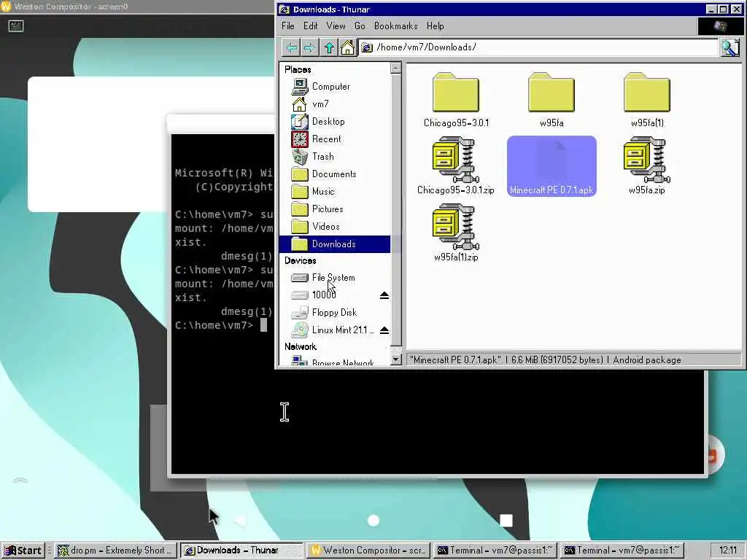
Task: Eject the 10000 device
Action: (384, 295)
